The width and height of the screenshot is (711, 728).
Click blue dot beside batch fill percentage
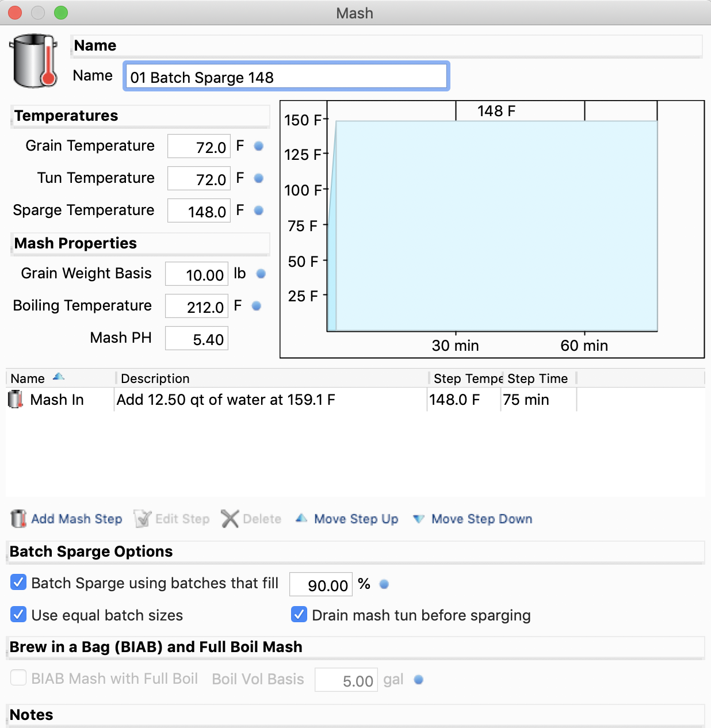pos(384,584)
